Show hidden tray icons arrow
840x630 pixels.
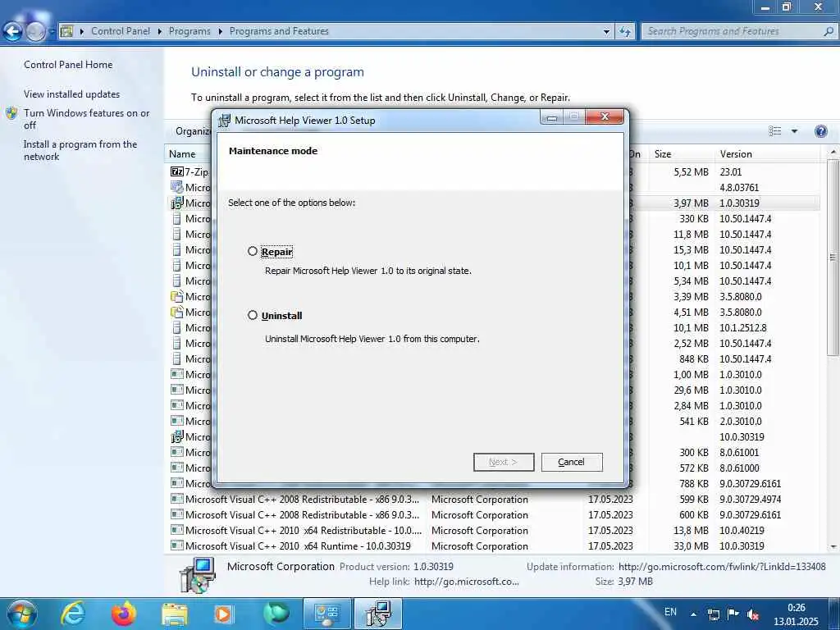tap(694, 614)
